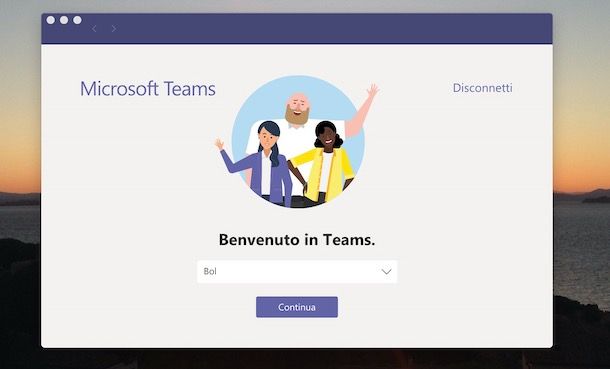Screen dimensions: 610x369
Task: Click the Disconnetti link
Action: 482,88
